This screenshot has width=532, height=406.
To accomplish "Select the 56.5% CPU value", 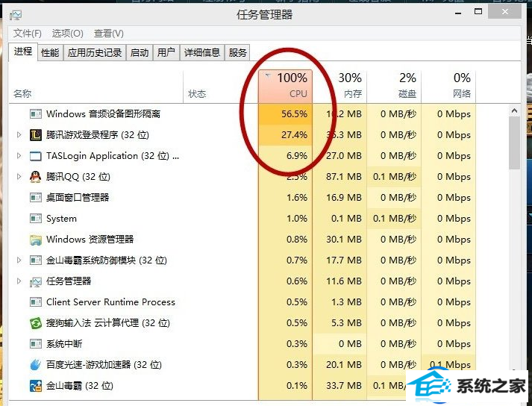I will [x=294, y=114].
